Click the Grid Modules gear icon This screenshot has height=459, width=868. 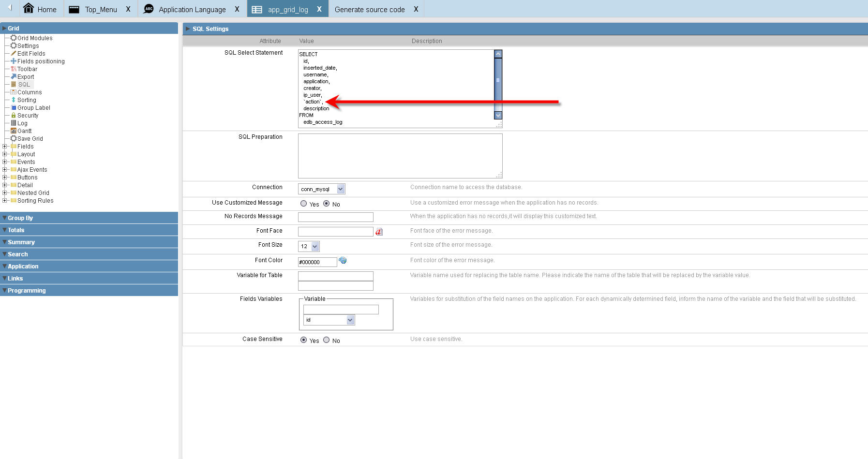tap(14, 38)
